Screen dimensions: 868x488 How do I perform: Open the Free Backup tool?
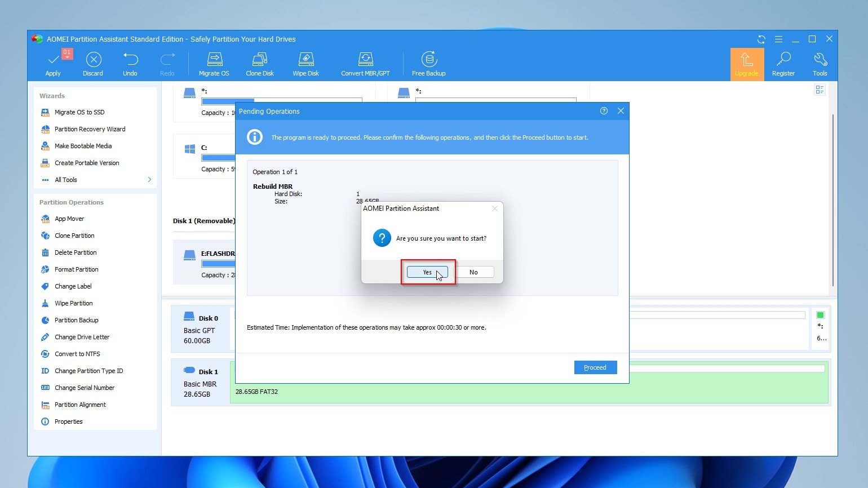(429, 64)
